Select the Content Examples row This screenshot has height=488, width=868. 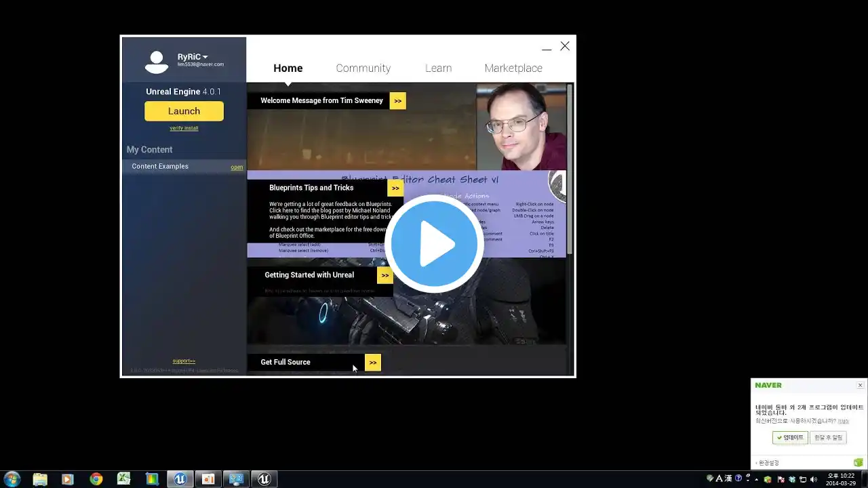click(184, 167)
